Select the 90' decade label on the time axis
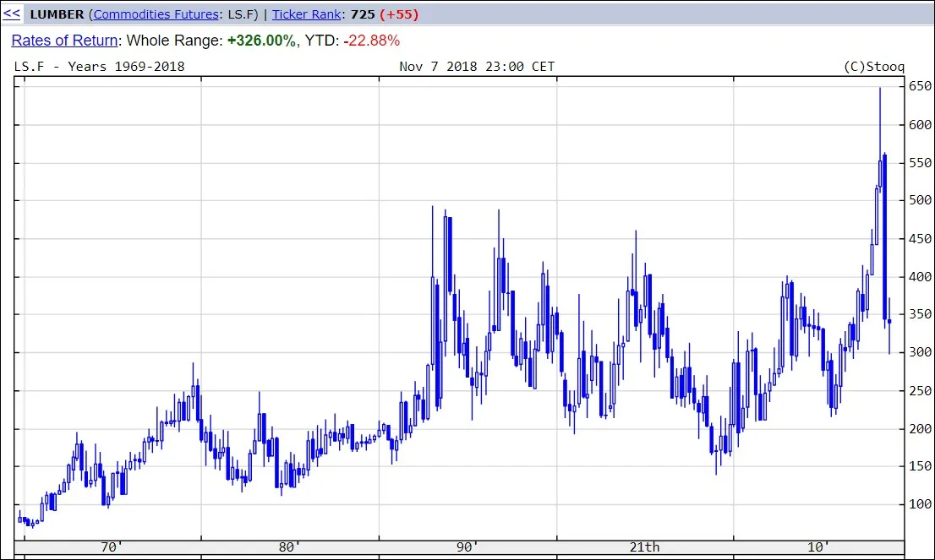 [467, 546]
